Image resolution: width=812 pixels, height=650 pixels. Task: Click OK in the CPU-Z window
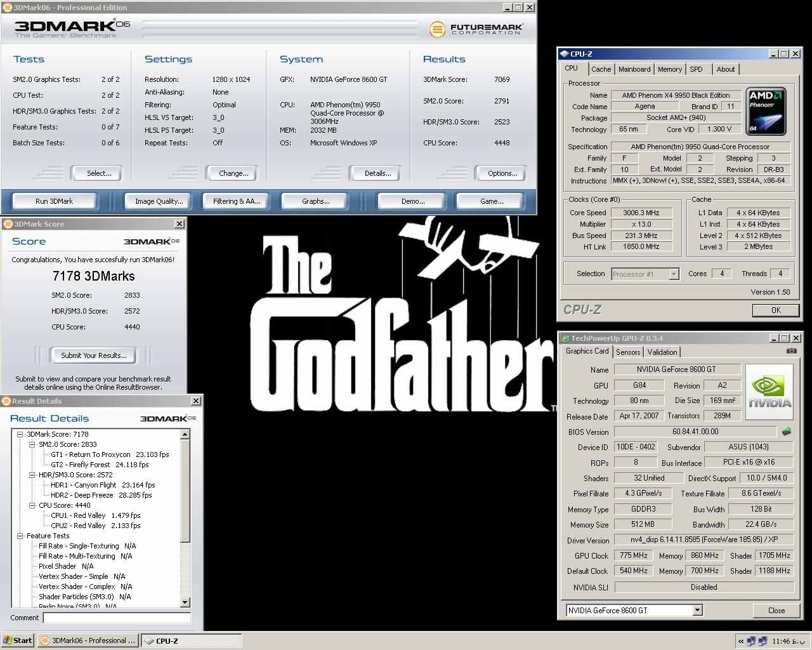pos(776,310)
